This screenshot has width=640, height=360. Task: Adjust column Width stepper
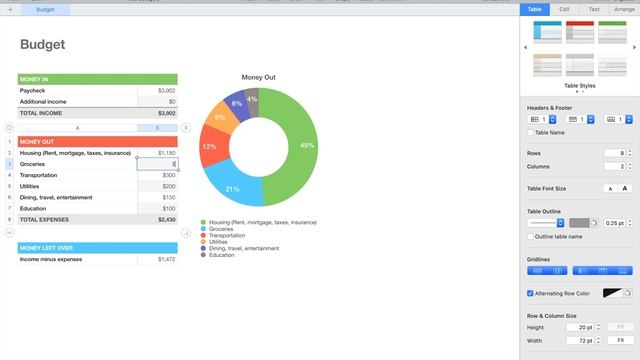(x=598, y=340)
